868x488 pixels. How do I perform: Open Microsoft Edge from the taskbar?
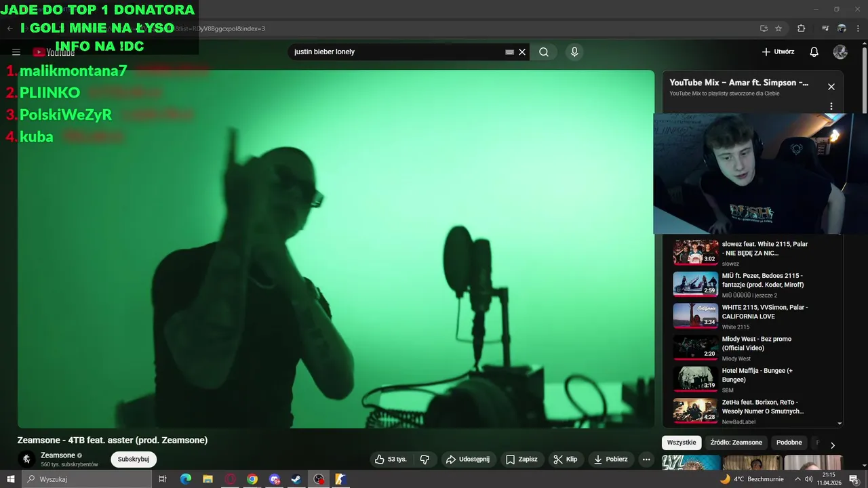(186, 479)
